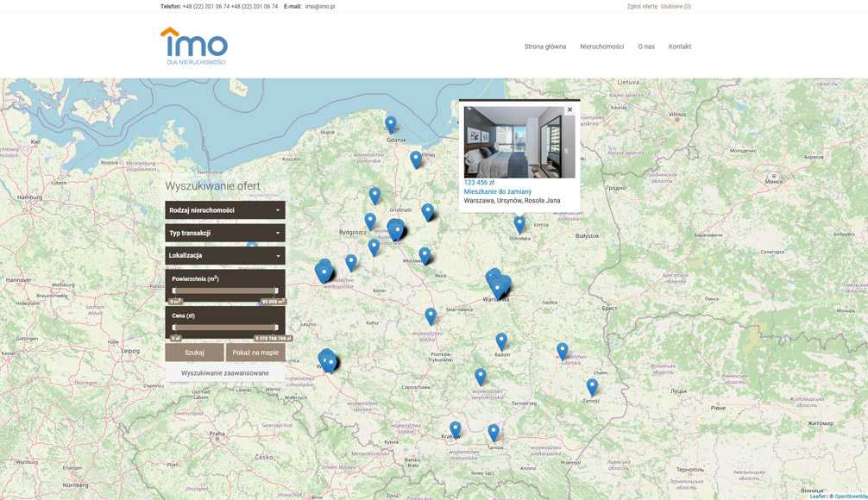Click the map pin at Ostrołęka
This screenshot has height=500, width=868.
tap(519, 224)
